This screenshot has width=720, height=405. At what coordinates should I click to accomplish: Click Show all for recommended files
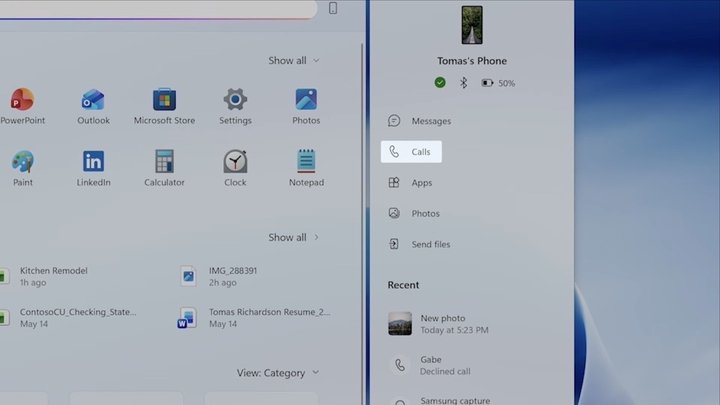point(294,237)
